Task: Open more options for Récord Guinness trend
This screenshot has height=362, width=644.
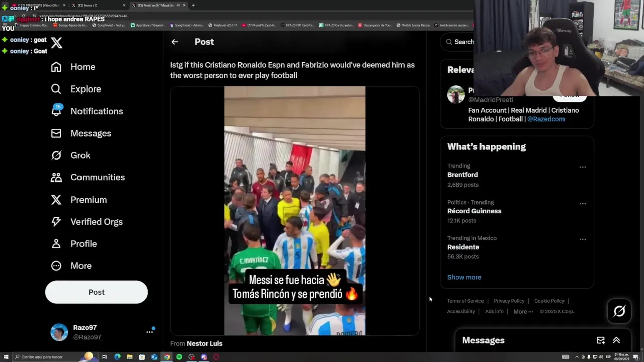Action: (x=583, y=203)
